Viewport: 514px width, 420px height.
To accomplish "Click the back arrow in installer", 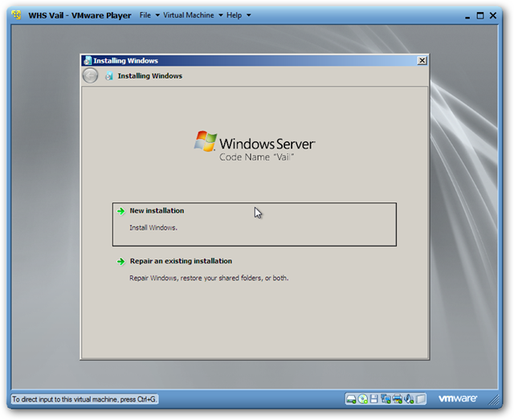I will (x=90, y=75).
